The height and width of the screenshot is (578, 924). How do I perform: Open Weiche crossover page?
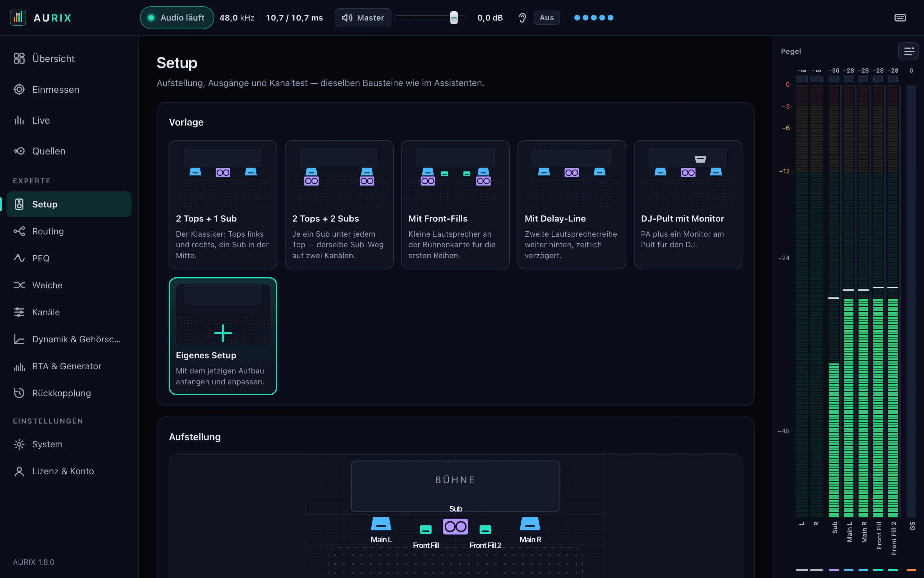tap(69, 285)
